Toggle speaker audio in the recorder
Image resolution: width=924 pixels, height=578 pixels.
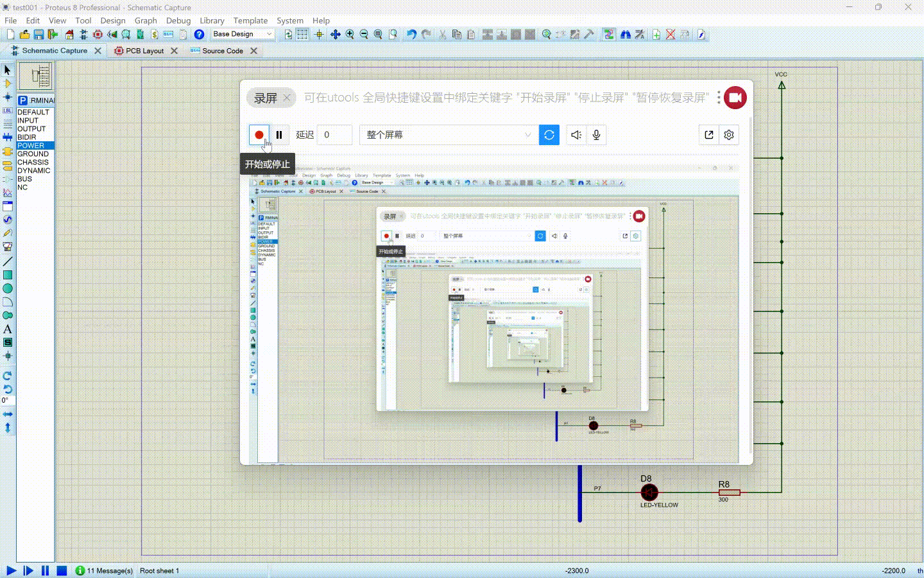point(576,135)
